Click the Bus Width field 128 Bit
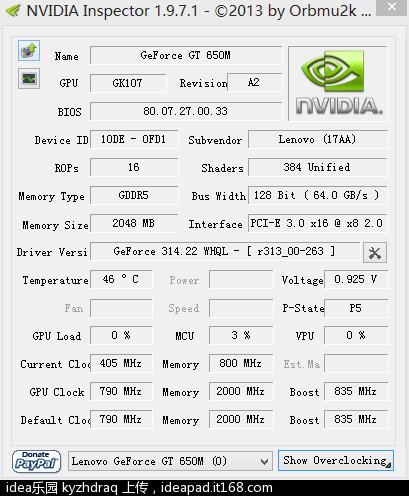 point(318,195)
